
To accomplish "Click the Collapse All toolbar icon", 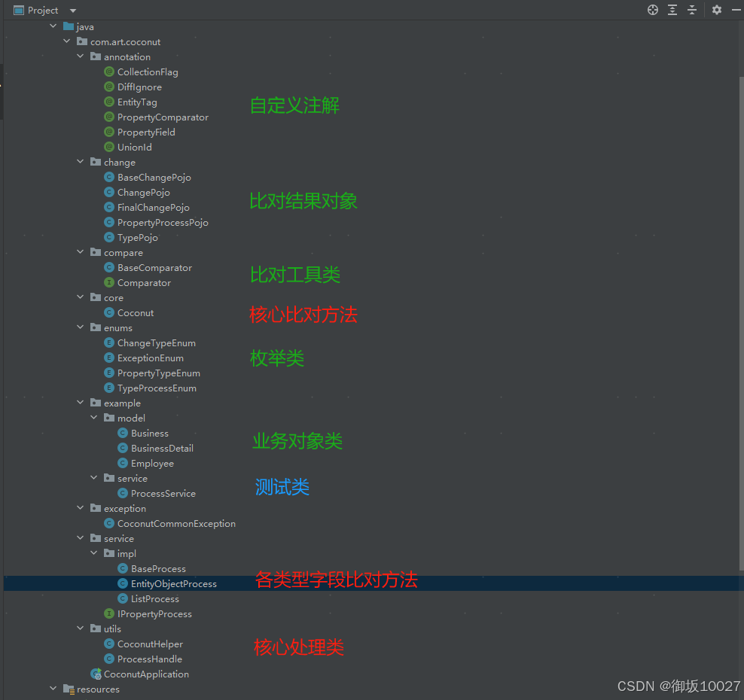I will 692,10.
